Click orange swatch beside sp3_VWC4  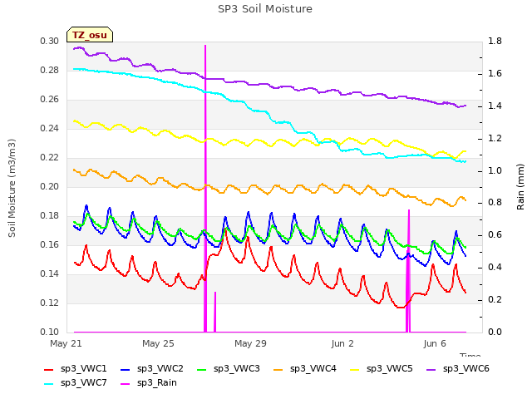point(278,370)
